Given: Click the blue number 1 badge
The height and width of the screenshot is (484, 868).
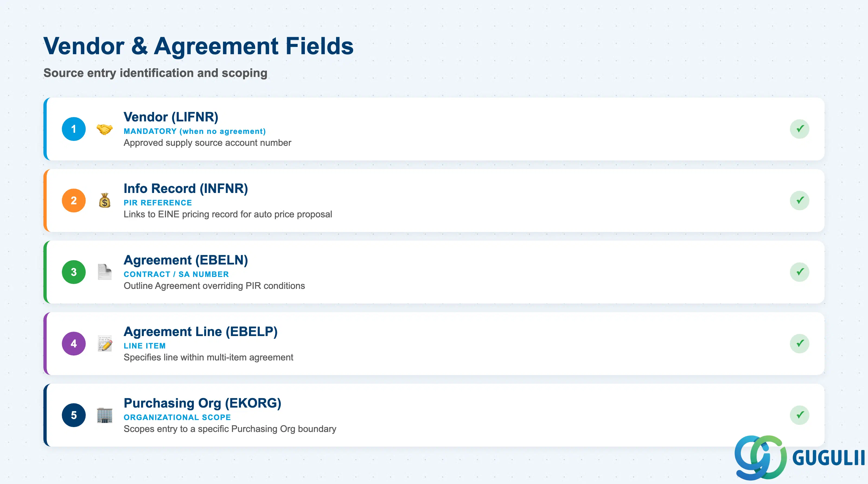Looking at the screenshot, I should coord(74,129).
